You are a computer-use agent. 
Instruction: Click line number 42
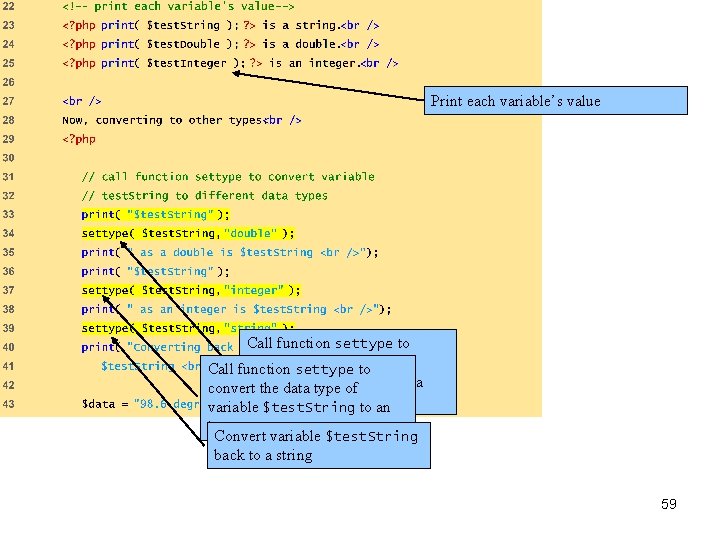[x=8, y=385]
